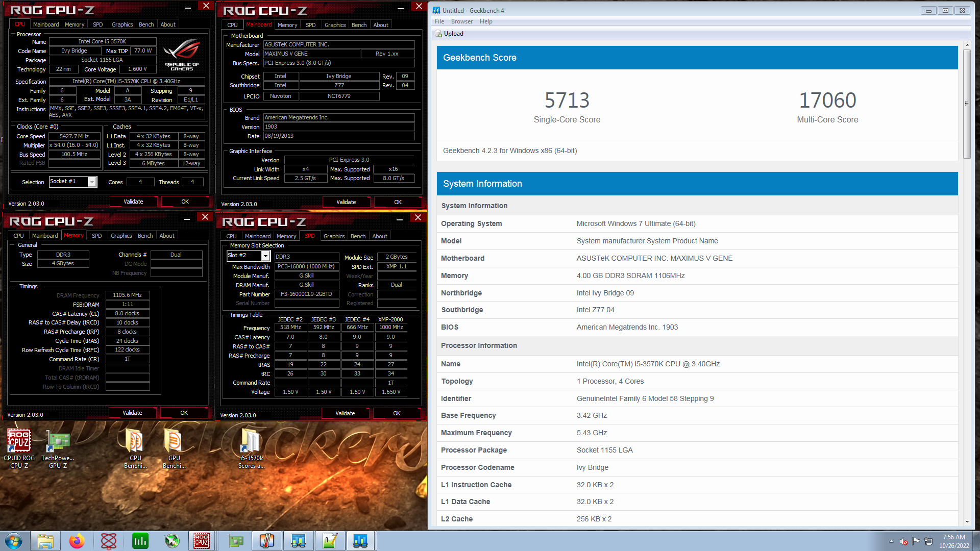The image size is (980, 551).
Task: Click the 5713 Single-Core Score
Action: 567,100
